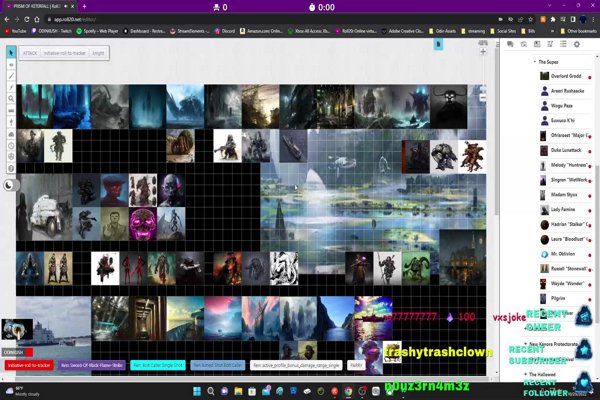Image resolution: width=600 pixels, height=400 pixels.
Task: Select glowing pink skull token
Action: pyautogui.click(x=143, y=224)
